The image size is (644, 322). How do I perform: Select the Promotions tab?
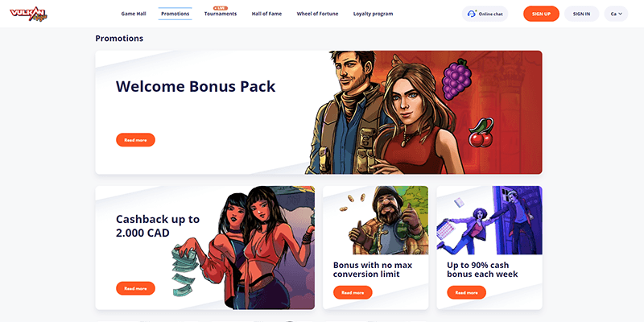[175, 14]
